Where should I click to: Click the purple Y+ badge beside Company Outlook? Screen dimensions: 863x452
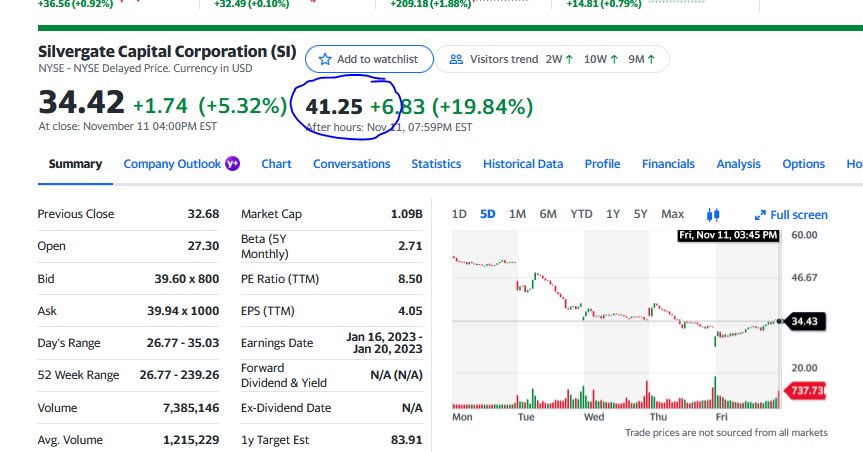[x=233, y=164]
